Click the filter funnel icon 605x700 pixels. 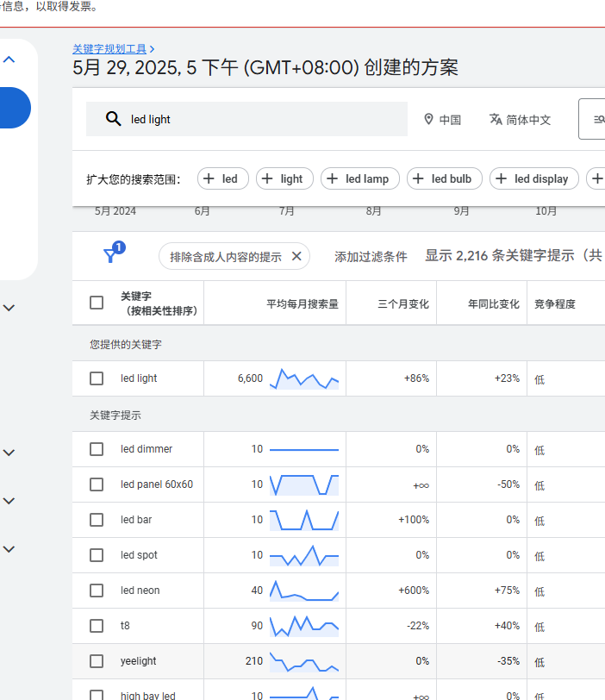[110, 255]
